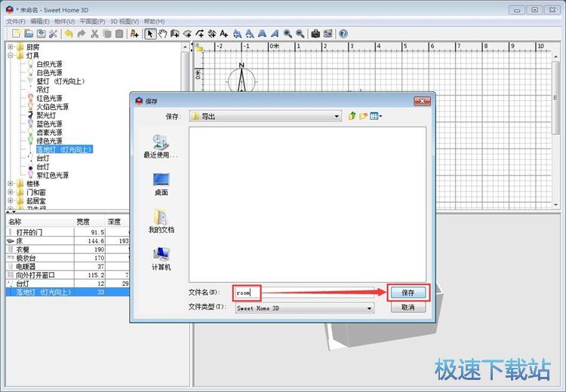566x392 pixels.
Task: Open the 3D 视图(V) menu
Action: tap(125, 21)
